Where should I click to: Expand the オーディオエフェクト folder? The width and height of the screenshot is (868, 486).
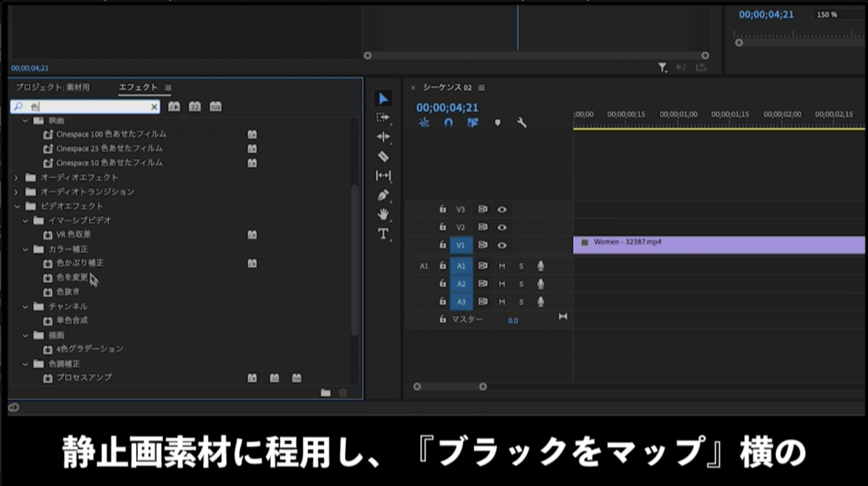[x=17, y=177]
